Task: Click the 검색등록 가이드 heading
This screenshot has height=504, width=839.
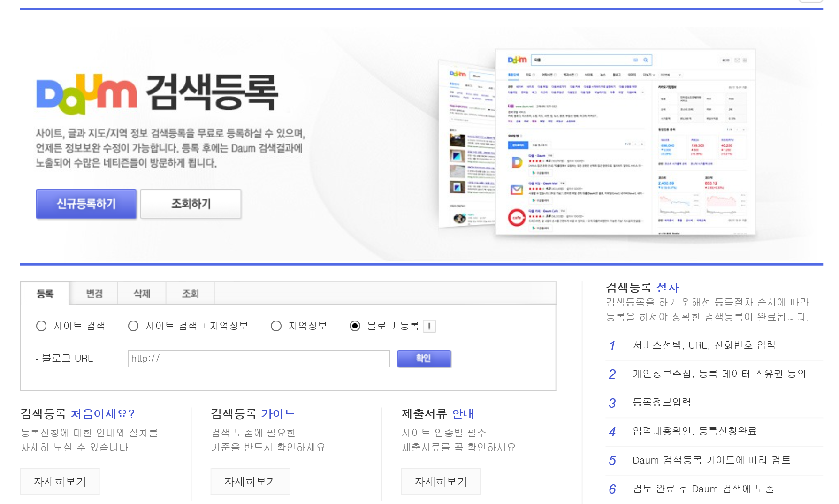Action: (253, 414)
